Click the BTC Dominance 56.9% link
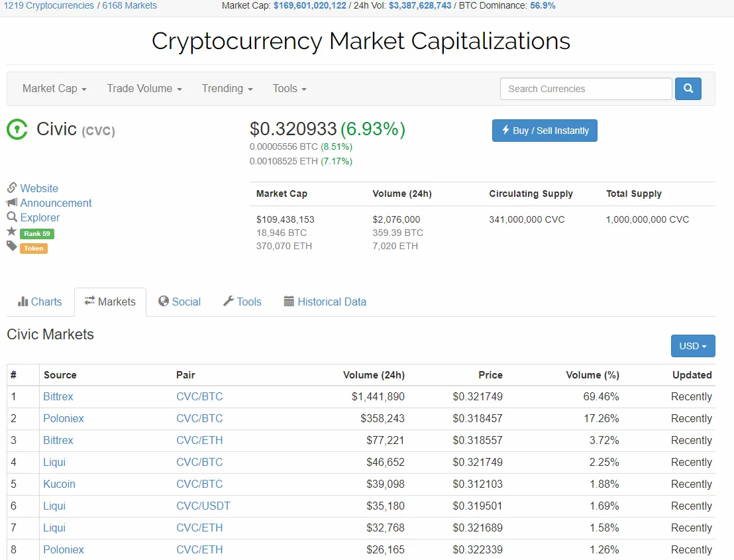The height and width of the screenshot is (560, 734). 543,5
